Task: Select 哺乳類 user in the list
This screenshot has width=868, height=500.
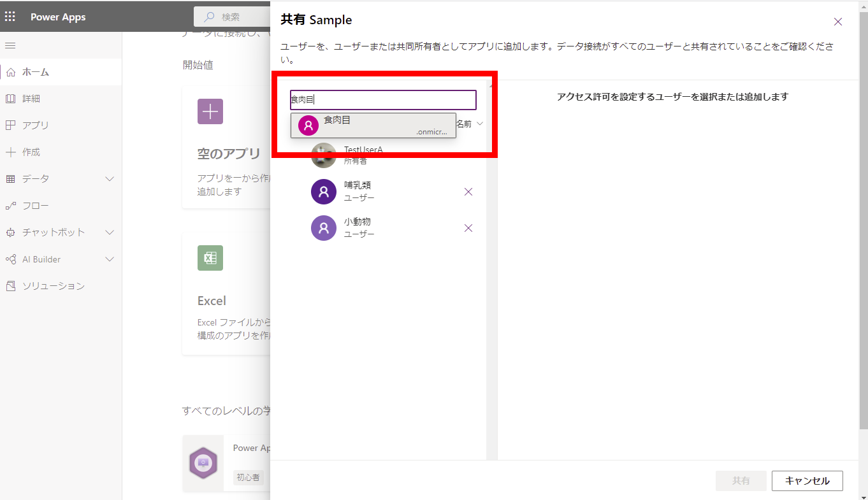Action: (357, 192)
